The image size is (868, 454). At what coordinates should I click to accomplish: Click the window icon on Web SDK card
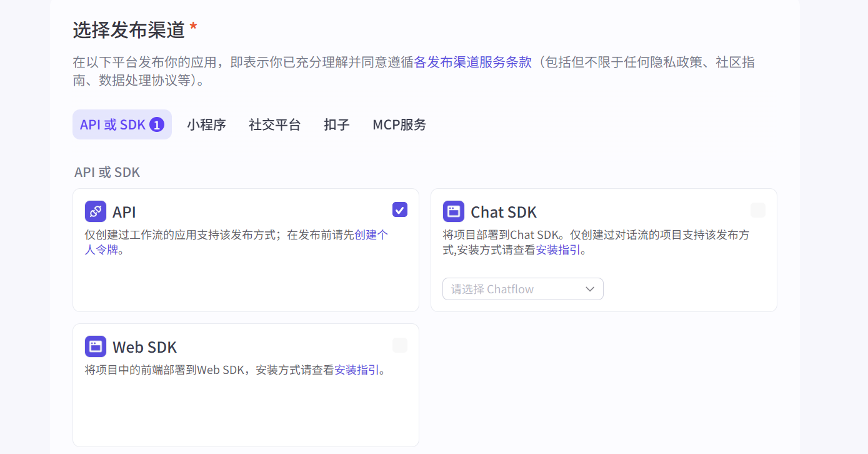(x=95, y=346)
